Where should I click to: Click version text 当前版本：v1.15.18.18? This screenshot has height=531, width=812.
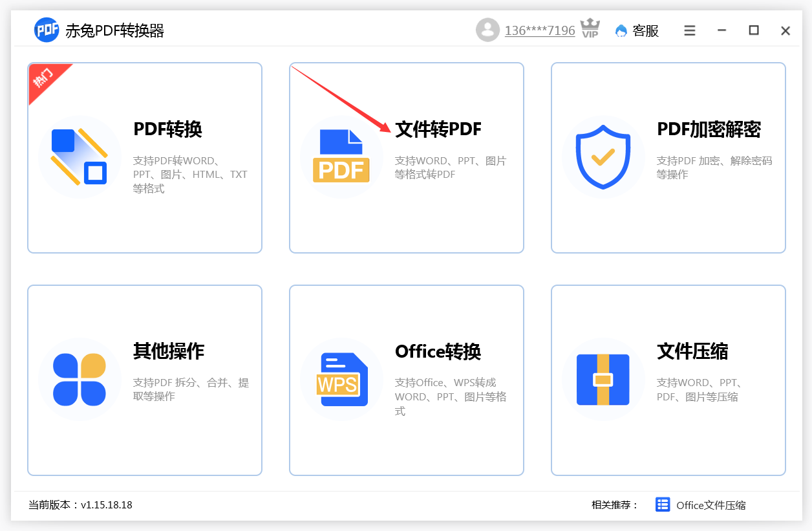point(80,504)
